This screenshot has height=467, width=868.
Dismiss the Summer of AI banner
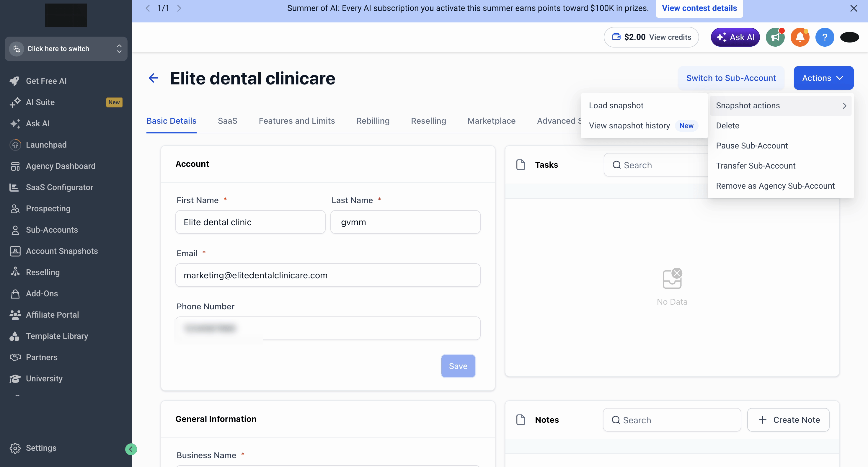[853, 8]
